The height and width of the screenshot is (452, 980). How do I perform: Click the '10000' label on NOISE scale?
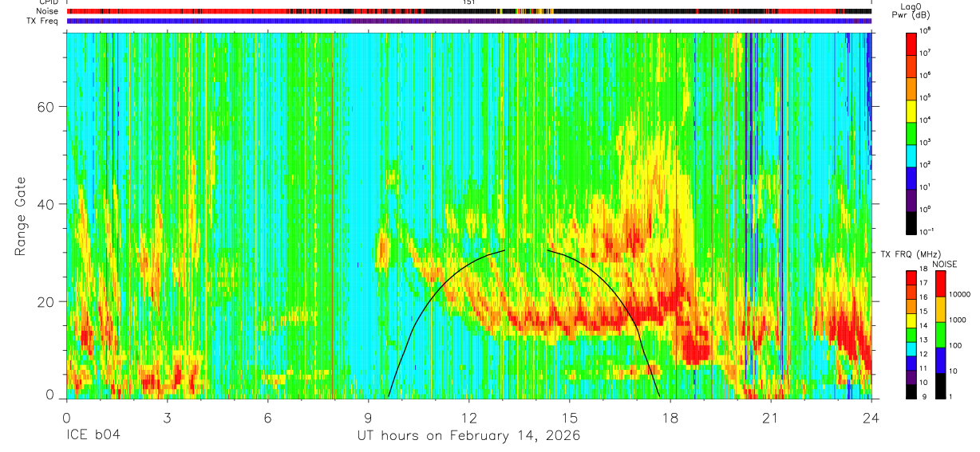[962, 296]
